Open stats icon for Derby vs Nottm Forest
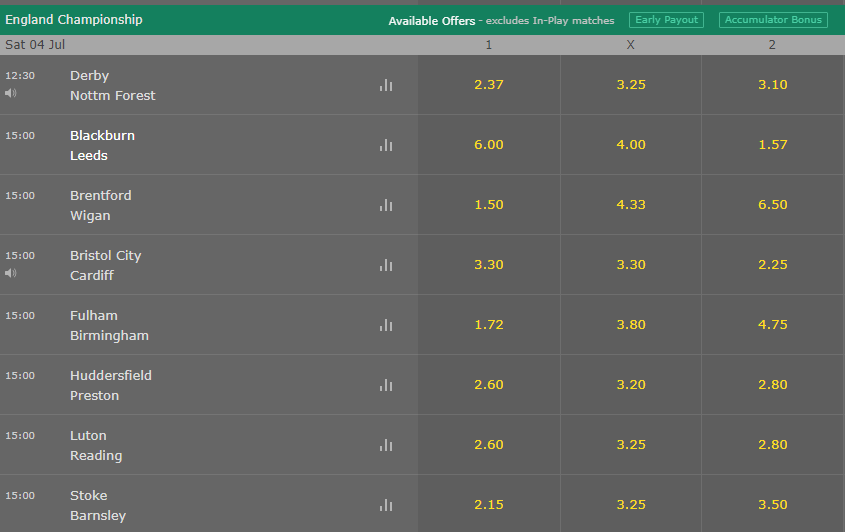The height and width of the screenshot is (532, 845). coord(386,85)
